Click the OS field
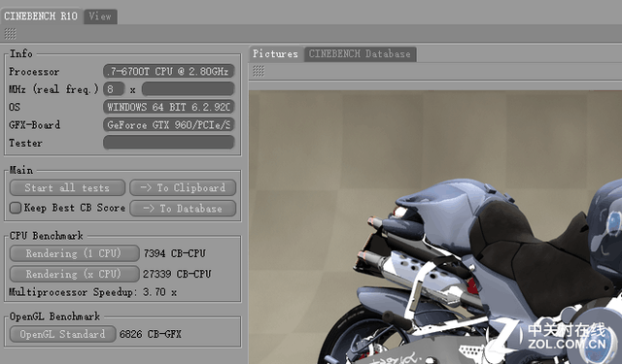The height and width of the screenshot is (364, 622). [168, 107]
